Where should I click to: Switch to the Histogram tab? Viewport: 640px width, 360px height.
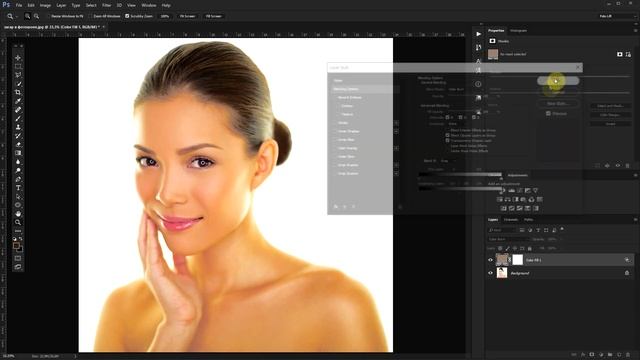[x=518, y=31]
